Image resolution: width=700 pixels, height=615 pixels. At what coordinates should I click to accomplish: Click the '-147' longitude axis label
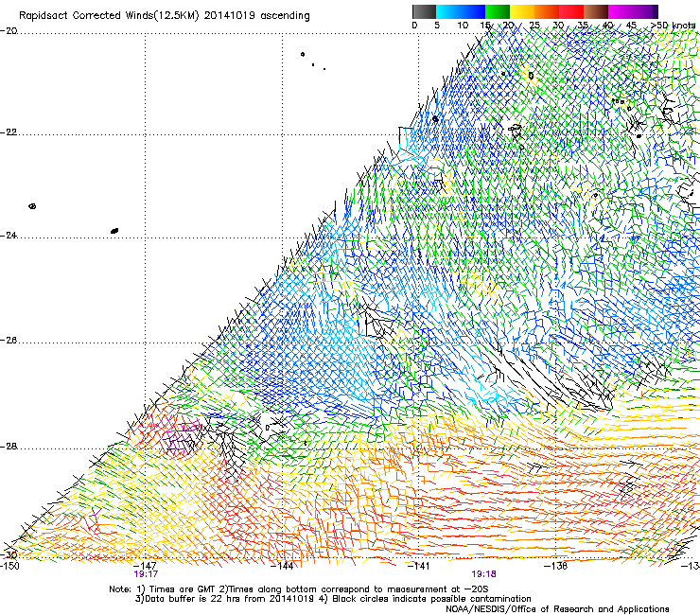tap(146, 566)
